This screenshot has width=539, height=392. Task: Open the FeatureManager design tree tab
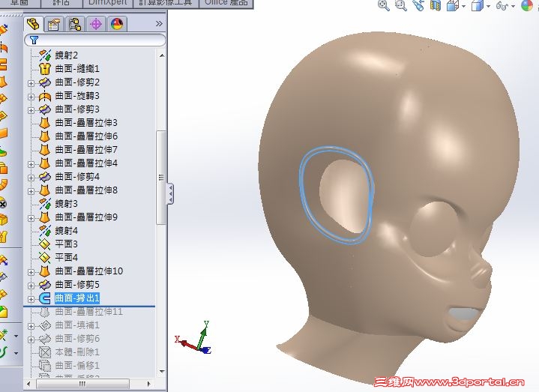pyautogui.click(x=33, y=24)
